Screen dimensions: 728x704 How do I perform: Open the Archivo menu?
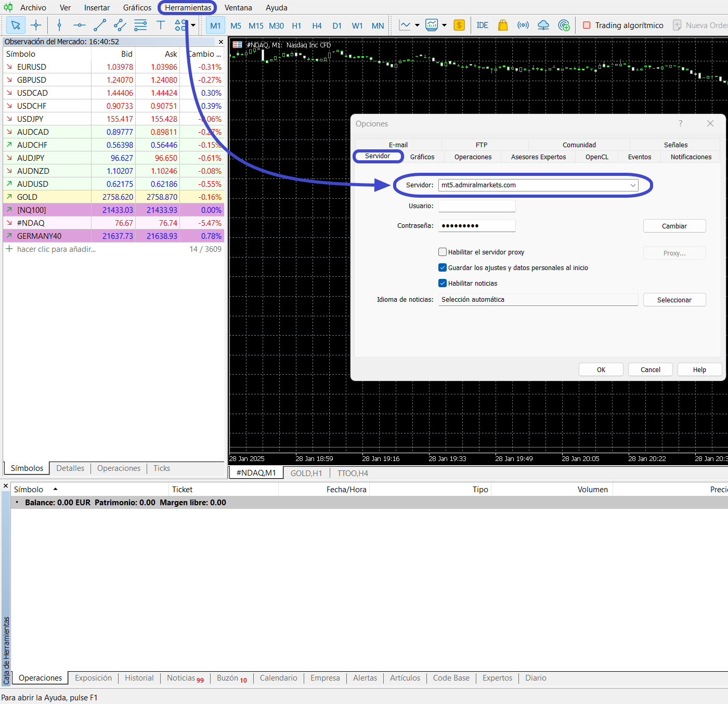pos(33,8)
